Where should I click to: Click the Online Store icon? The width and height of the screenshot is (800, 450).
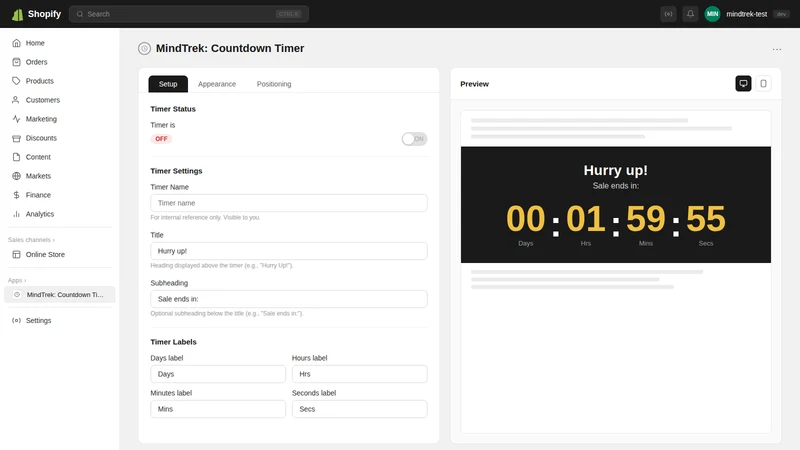point(16,254)
